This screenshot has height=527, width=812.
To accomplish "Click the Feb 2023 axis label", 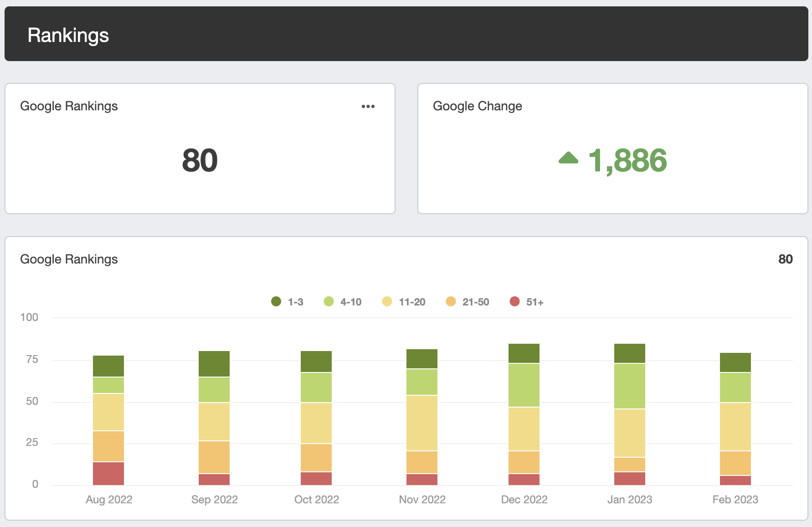I will (735, 500).
